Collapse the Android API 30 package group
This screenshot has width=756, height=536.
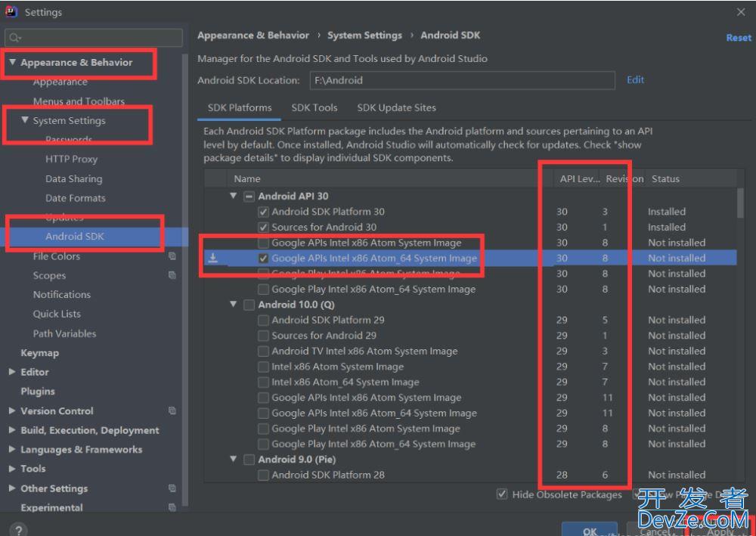[x=234, y=196]
